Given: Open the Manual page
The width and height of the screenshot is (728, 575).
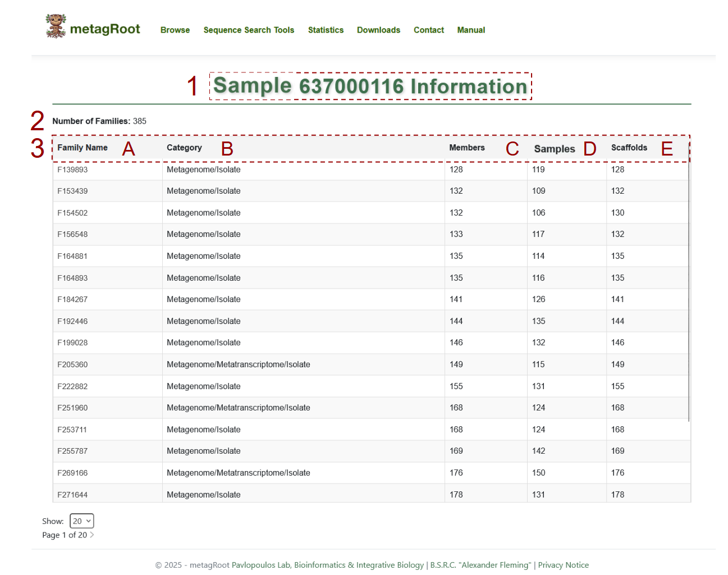Looking at the screenshot, I should coord(471,30).
